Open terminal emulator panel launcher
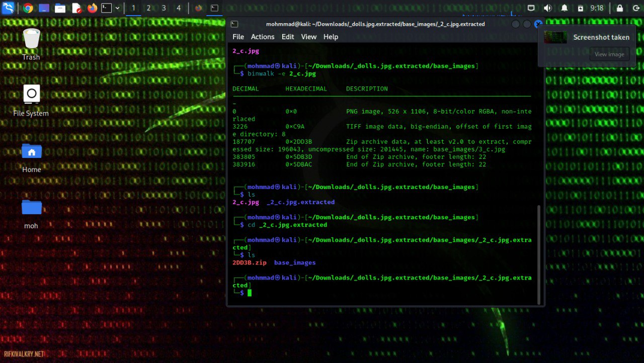This screenshot has width=644, height=363. (x=106, y=8)
